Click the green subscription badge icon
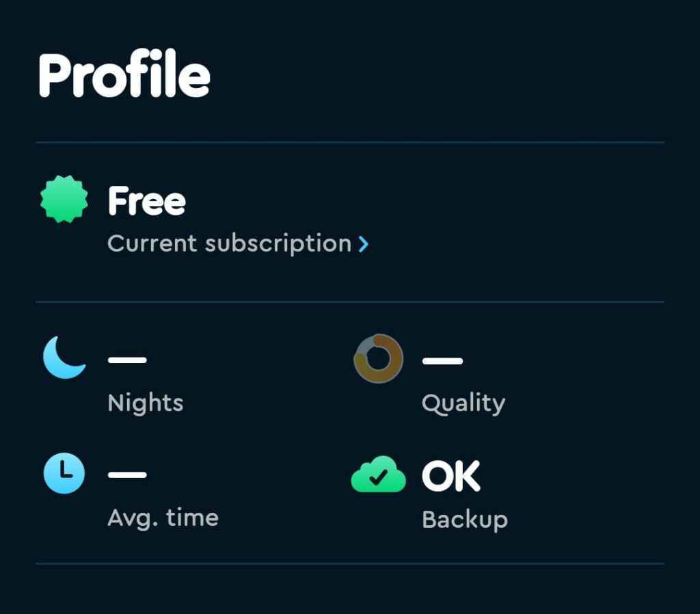The width and height of the screenshot is (700, 614). pos(64,199)
